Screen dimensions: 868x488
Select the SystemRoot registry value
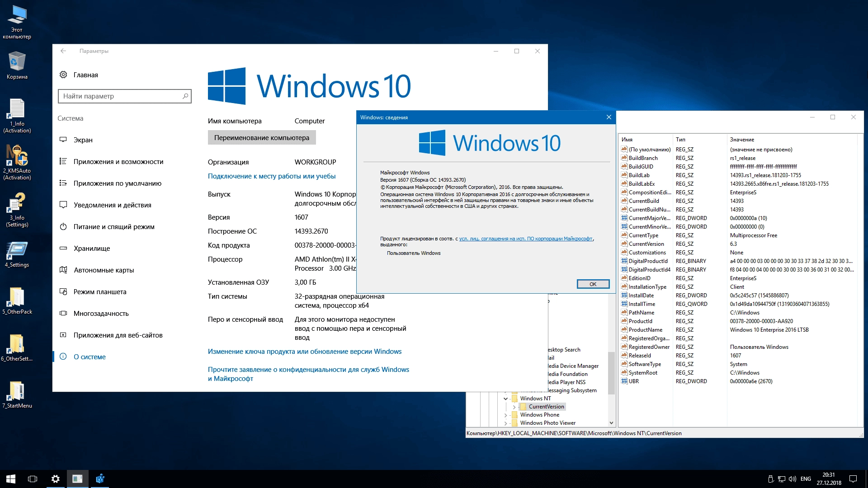[x=643, y=373]
